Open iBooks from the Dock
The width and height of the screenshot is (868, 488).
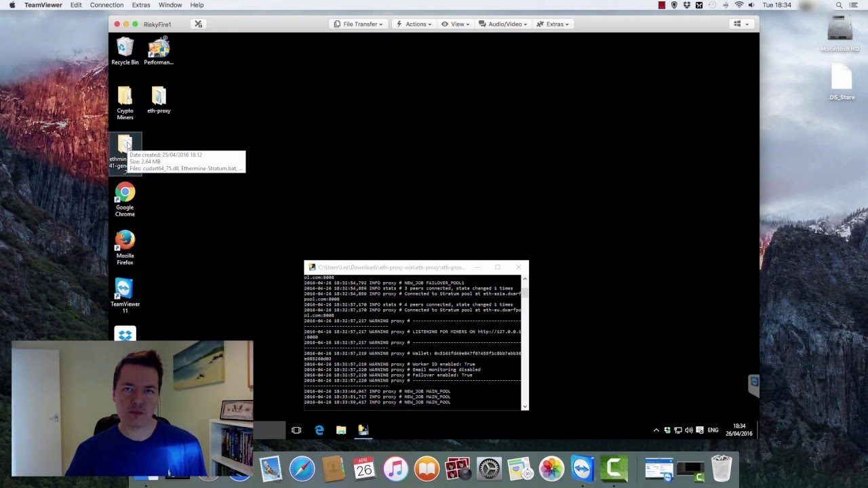click(427, 468)
